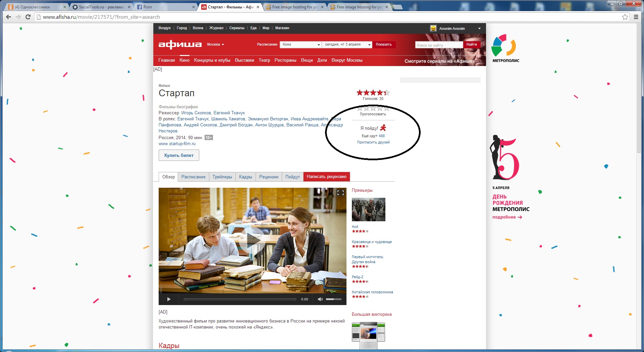Click the red 'Я пойду' figure icon

pyautogui.click(x=383, y=128)
